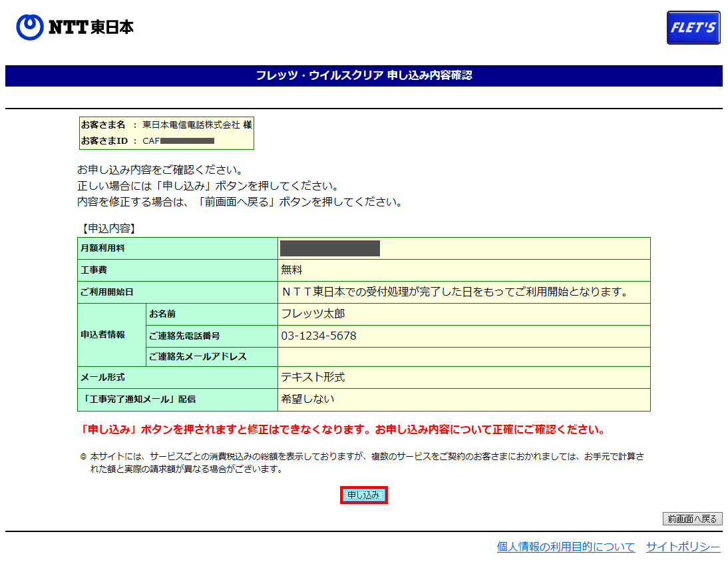Click the FLET'S logo badge

click(693, 28)
